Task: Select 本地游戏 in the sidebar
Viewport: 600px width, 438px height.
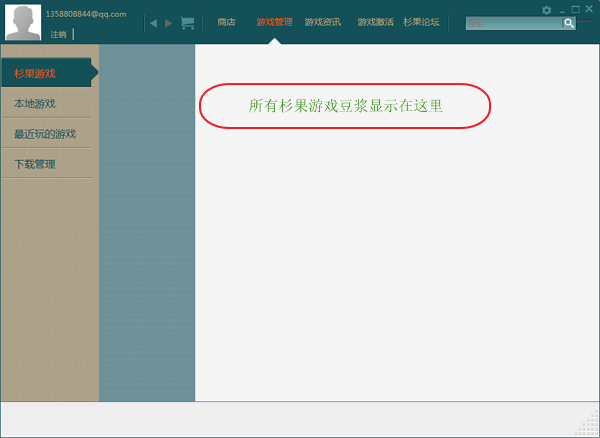Action: click(x=47, y=103)
